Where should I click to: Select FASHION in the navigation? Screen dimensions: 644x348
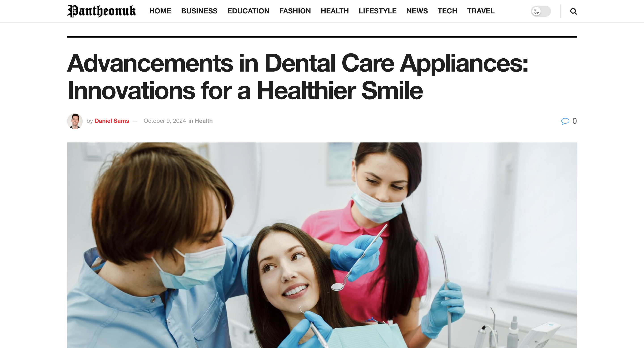(x=295, y=11)
